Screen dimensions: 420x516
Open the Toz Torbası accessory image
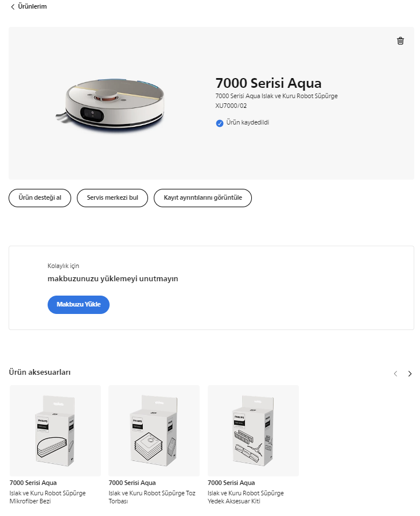tap(154, 430)
